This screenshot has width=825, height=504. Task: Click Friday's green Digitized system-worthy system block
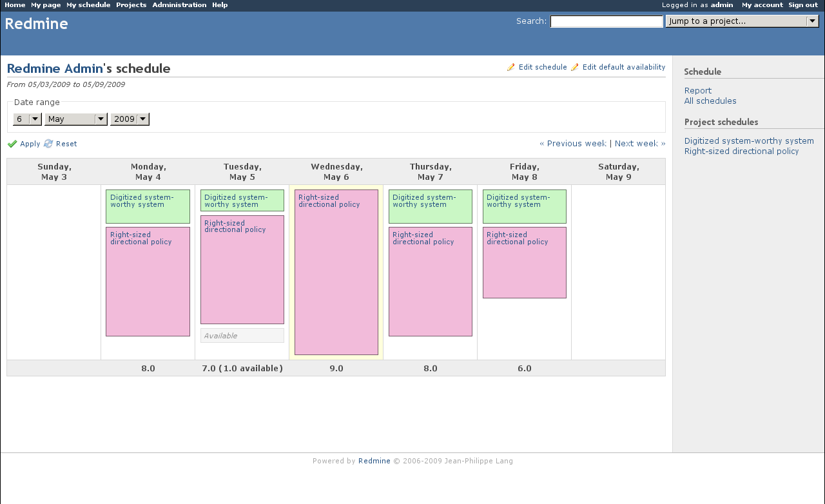[525, 206]
